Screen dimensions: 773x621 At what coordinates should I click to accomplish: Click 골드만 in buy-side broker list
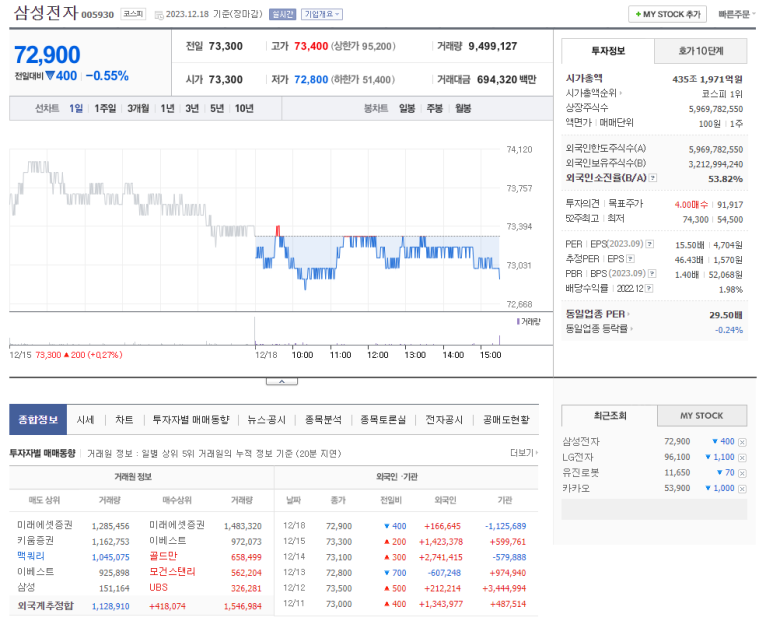163,556
